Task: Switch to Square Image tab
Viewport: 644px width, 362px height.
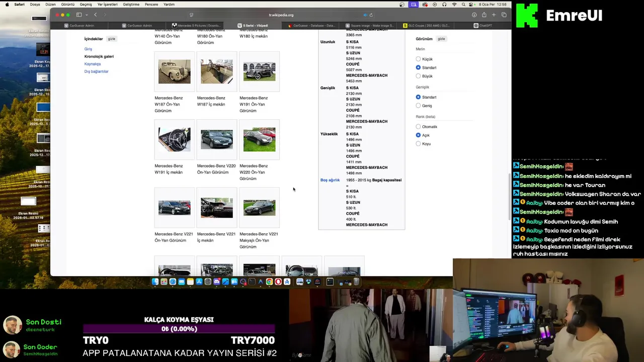Action: pos(369,25)
